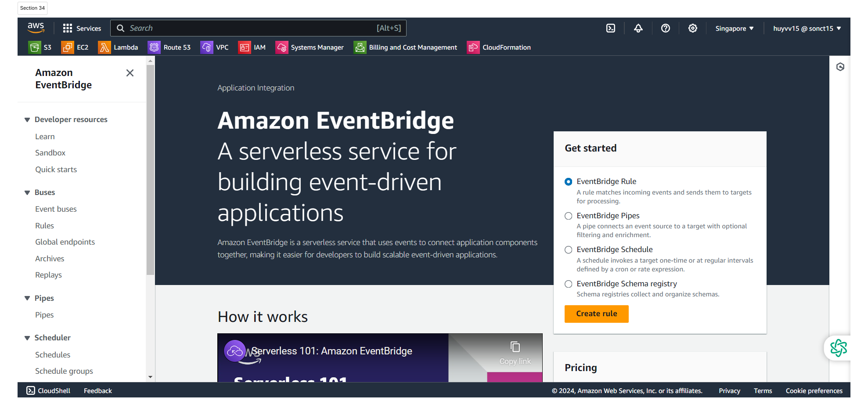Select the EventBridge Rule radio option
This screenshot has width=868, height=415.
(569, 182)
